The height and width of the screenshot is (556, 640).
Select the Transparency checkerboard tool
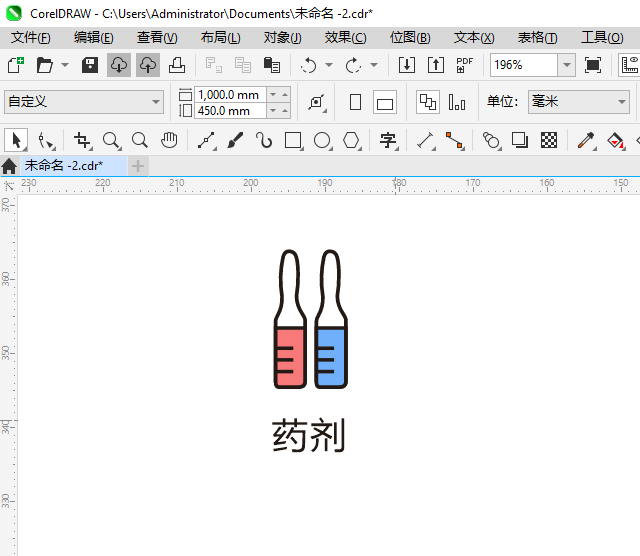coord(549,141)
